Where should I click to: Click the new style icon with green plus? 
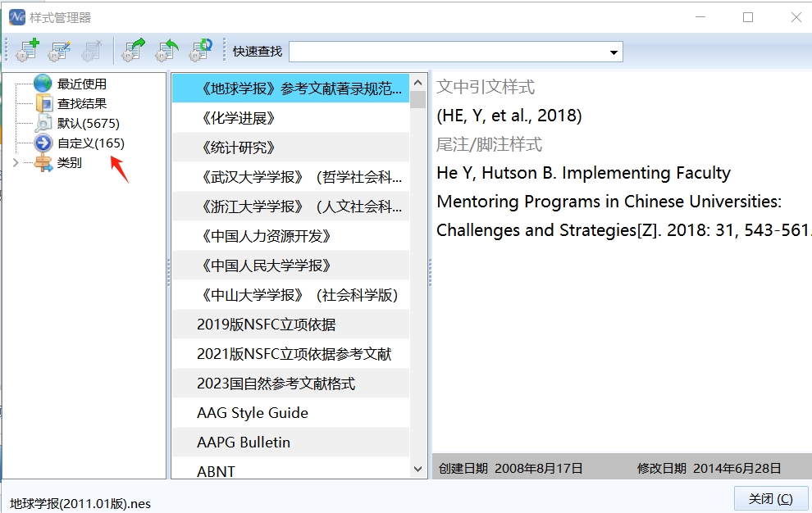click(27, 50)
